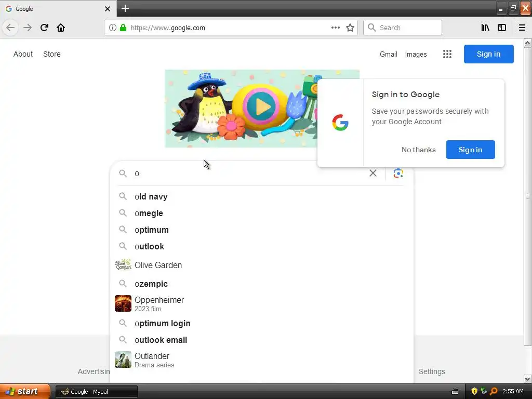
Task: Go back with the browser Back arrow
Action: (10, 28)
